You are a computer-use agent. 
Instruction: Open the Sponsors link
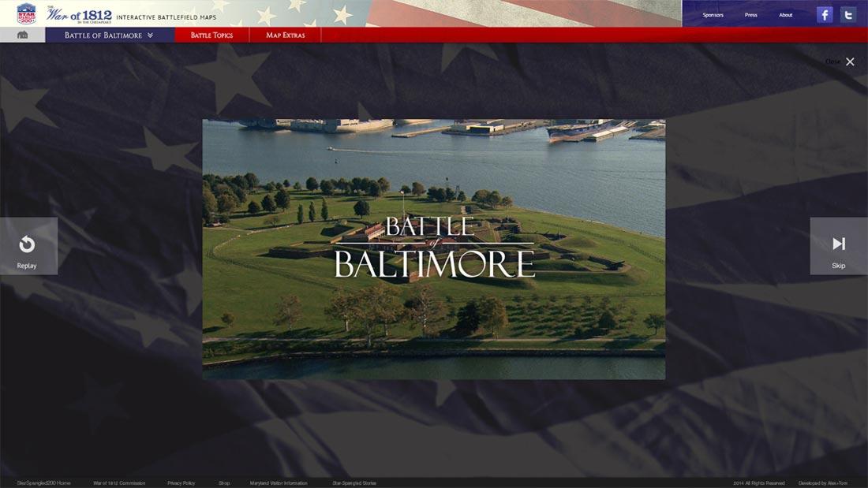(713, 14)
